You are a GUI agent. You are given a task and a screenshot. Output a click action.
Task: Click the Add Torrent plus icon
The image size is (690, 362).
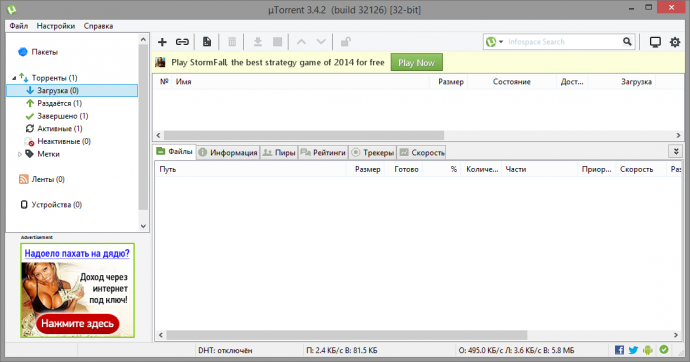click(162, 42)
